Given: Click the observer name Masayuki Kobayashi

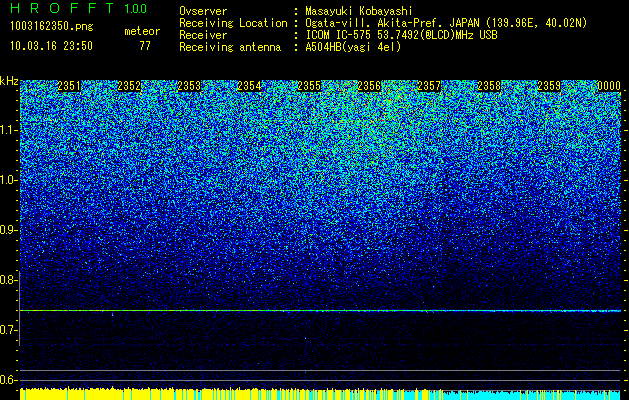Looking at the screenshot, I should [x=359, y=12].
